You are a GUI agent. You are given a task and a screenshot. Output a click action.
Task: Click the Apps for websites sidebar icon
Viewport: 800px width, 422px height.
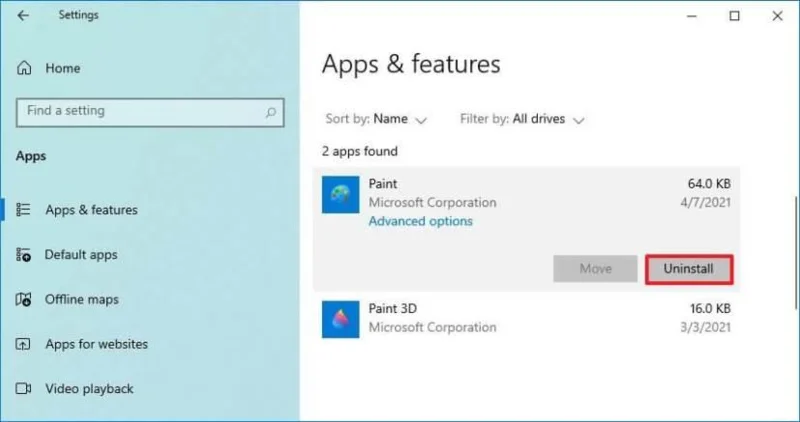tap(23, 344)
